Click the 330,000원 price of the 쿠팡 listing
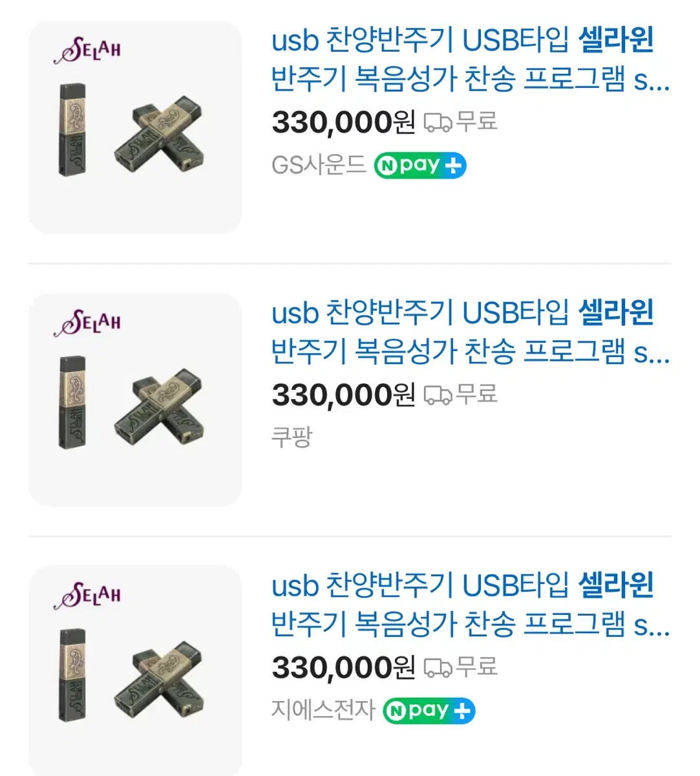The image size is (700, 776). click(x=343, y=395)
